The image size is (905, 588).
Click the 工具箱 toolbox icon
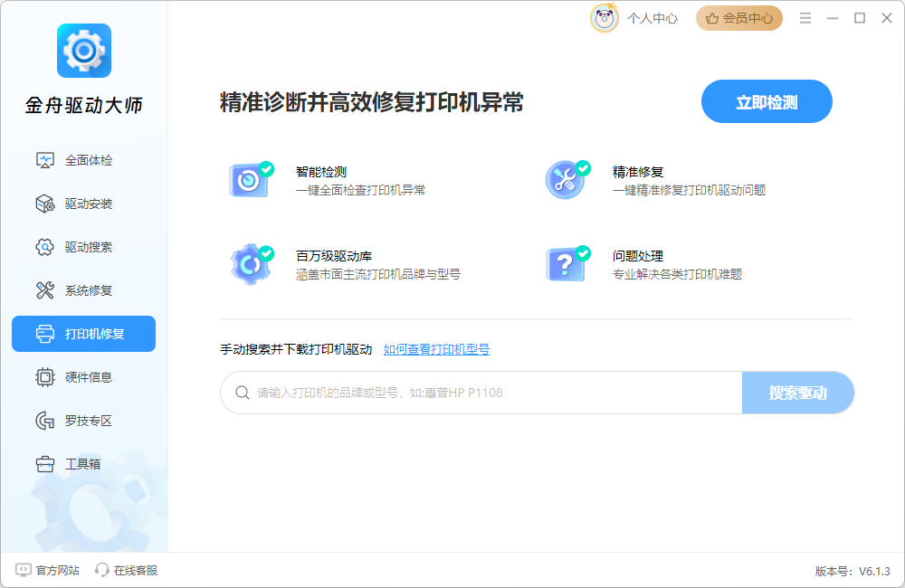click(x=45, y=464)
